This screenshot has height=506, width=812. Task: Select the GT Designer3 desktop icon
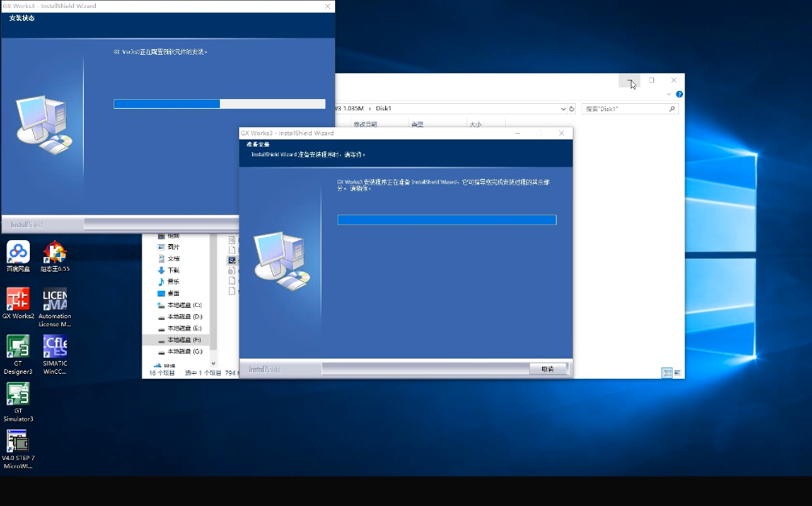(x=18, y=355)
